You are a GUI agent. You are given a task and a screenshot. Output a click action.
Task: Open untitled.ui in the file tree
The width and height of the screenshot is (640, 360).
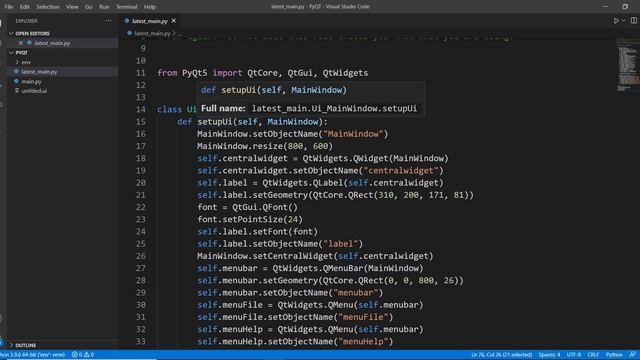pyautogui.click(x=34, y=91)
